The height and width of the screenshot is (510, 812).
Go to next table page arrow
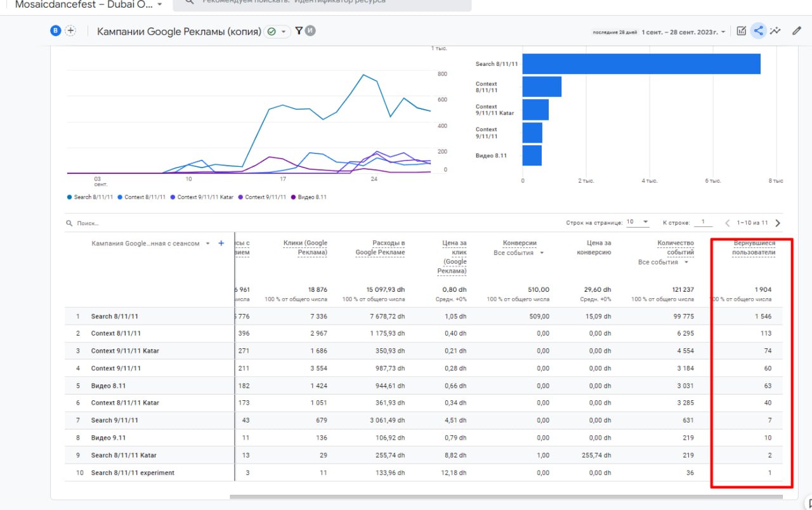coord(778,223)
